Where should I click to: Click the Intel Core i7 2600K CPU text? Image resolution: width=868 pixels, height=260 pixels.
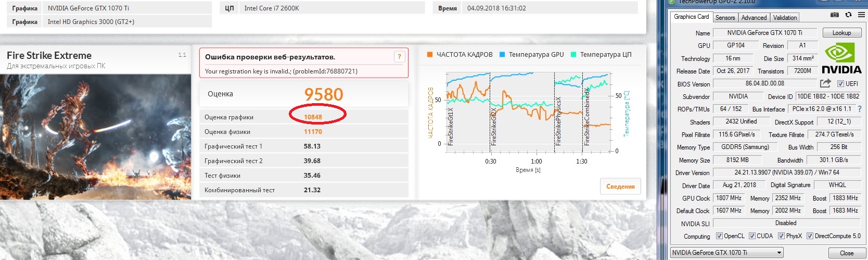(272, 8)
